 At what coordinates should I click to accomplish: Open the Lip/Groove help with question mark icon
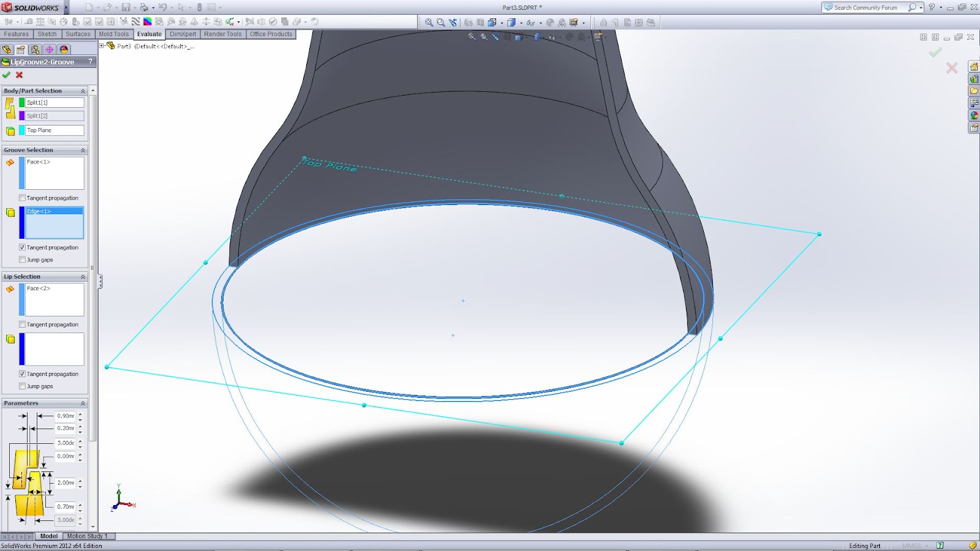pyautogui.click(x=91, y=62)
